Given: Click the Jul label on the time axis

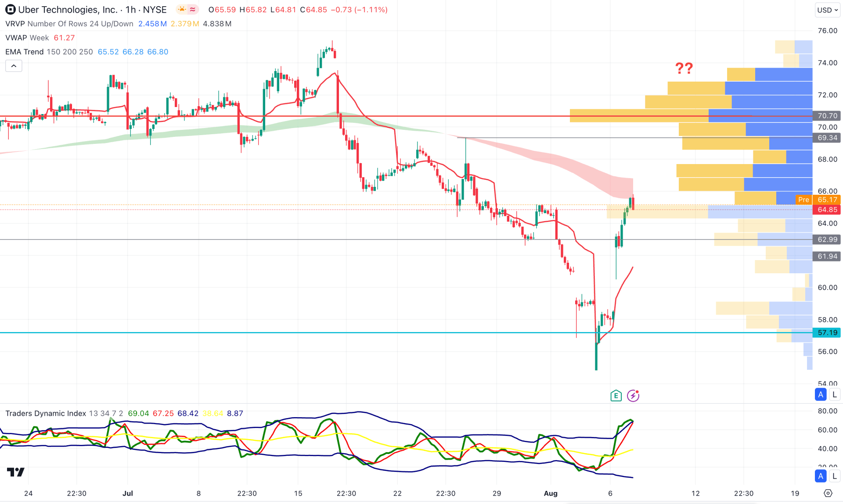Looking at the screenshot, I should [128, 493].
